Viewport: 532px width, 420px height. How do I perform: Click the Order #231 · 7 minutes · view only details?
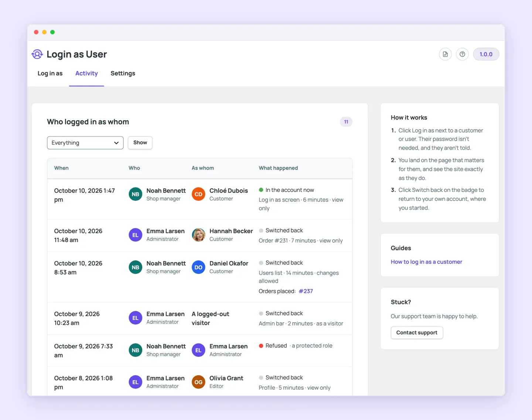(x=301, y=241)
